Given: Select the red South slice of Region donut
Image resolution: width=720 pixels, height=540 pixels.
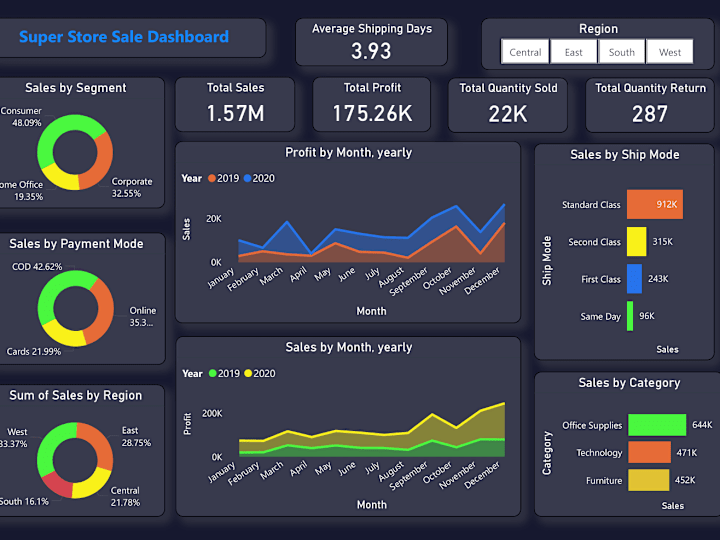Looking at the screenshot, I should [57, 486].
